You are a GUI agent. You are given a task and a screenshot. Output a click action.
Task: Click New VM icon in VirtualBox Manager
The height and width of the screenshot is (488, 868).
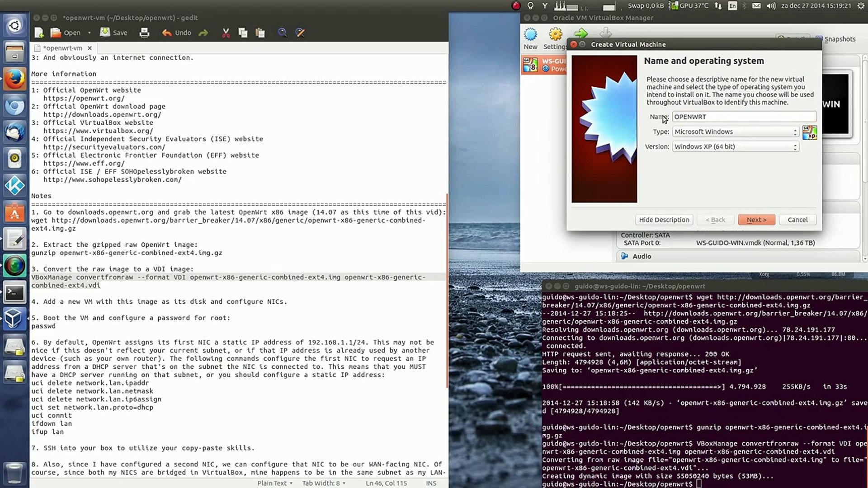coord(530,38)
